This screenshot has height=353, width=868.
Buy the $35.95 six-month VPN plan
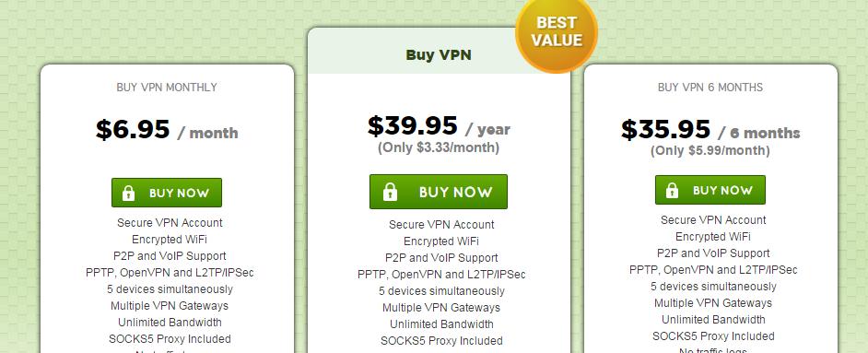pos(710,190)
